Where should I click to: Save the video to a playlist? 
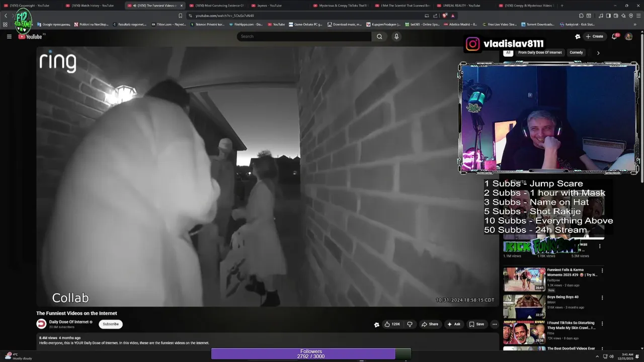point(476,324)
